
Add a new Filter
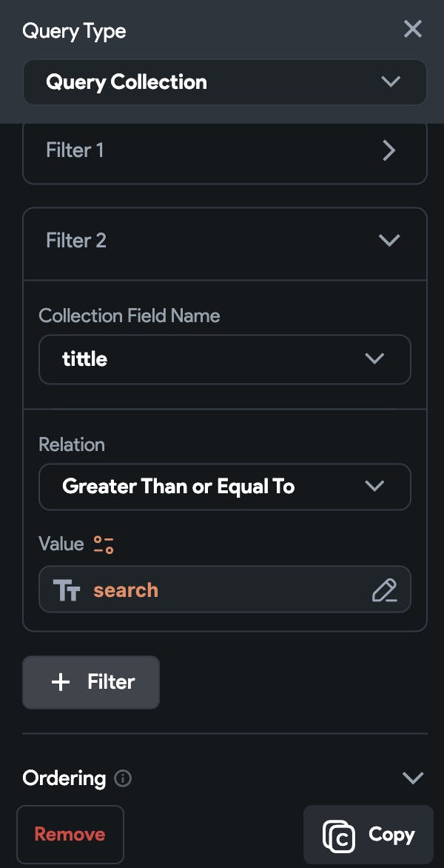[91, 682]
